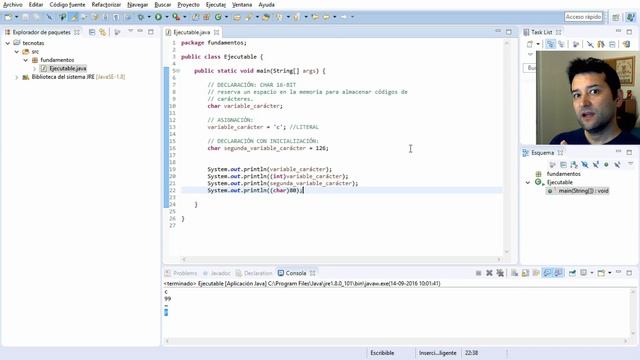Open Display Selected Console dropdown arrow
The height and width of the screenshot is (360, 640).
[591, 273]
